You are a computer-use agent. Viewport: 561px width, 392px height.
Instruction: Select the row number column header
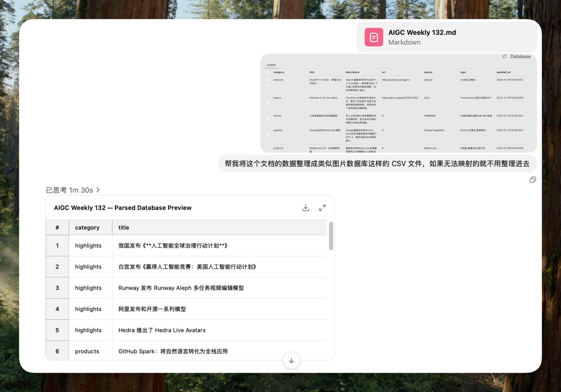(57, 227)
